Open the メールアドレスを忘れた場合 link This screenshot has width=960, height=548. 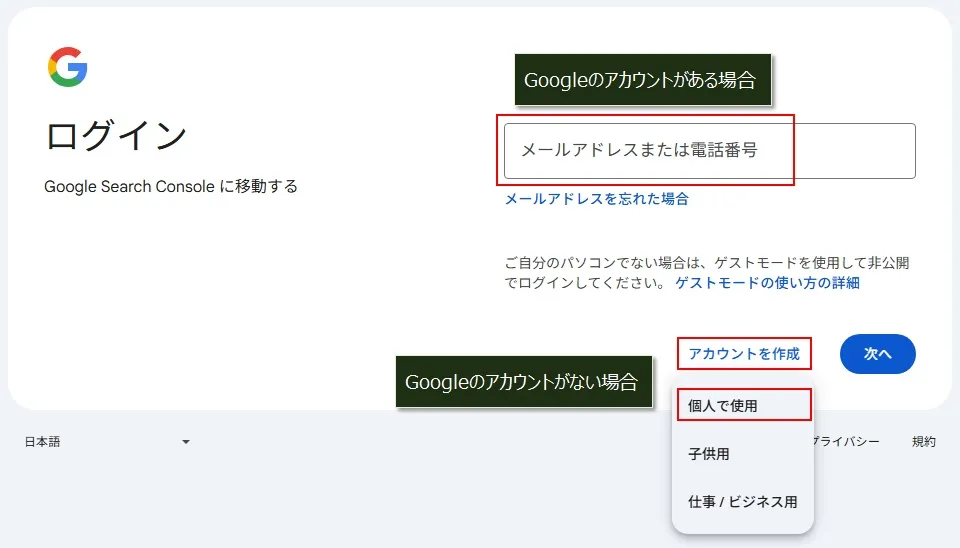tap(596, 199)
